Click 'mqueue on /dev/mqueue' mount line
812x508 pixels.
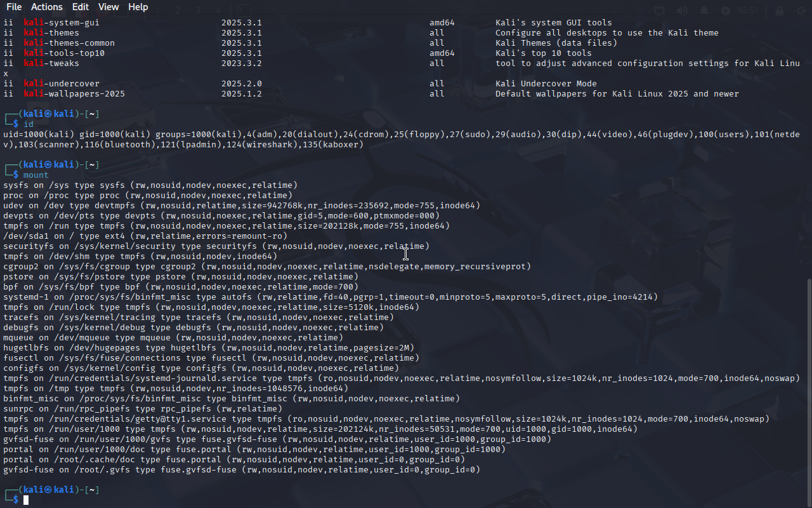(x=173, y=337)
